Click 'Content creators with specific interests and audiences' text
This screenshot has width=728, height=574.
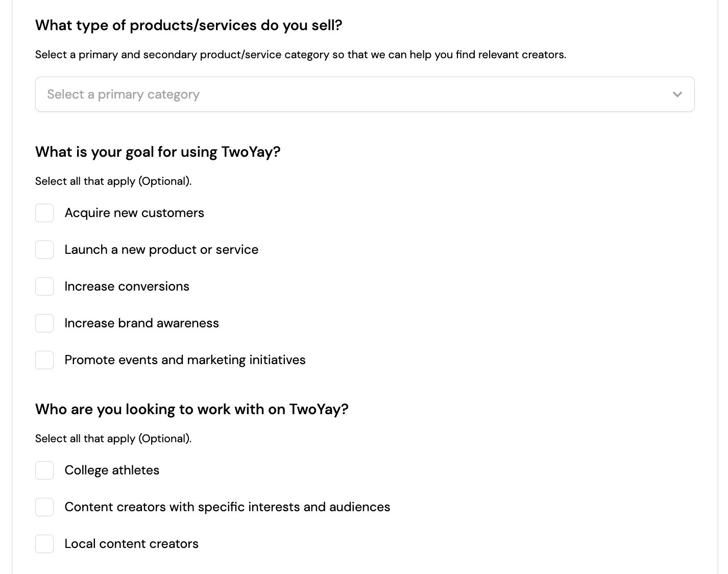click(227, 507)
